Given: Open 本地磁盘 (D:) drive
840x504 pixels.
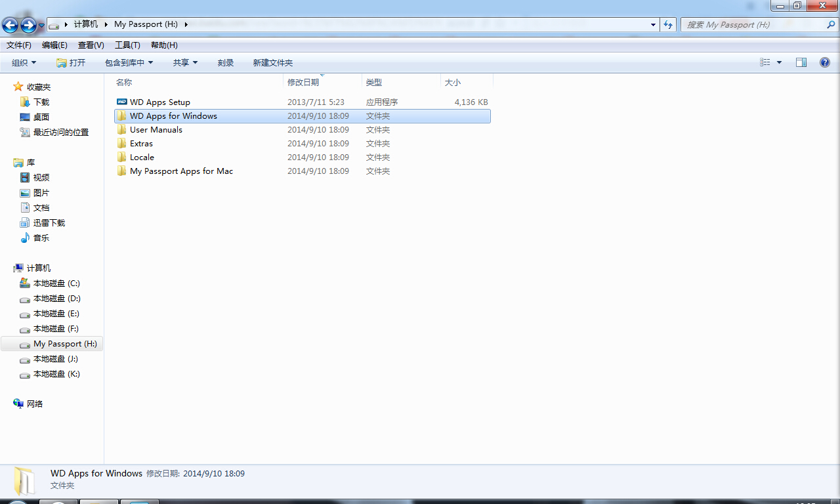Looking at the screenshot, I should click(x=56, y=299).
